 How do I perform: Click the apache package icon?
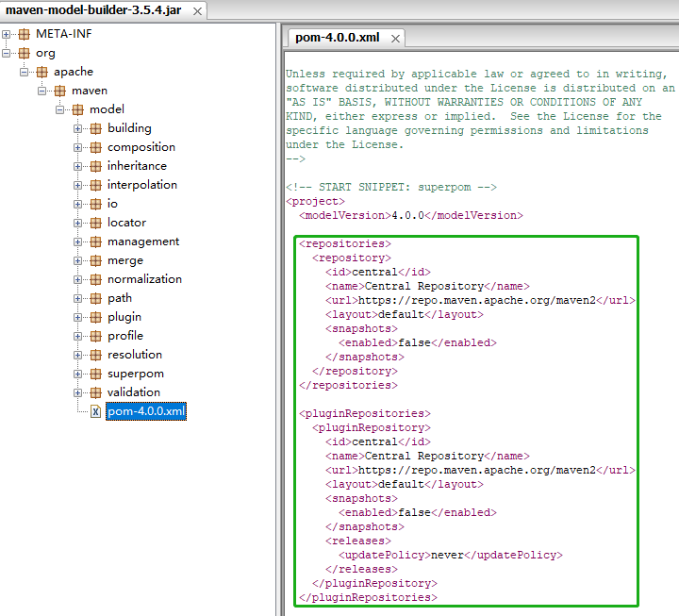coord(42,72)
